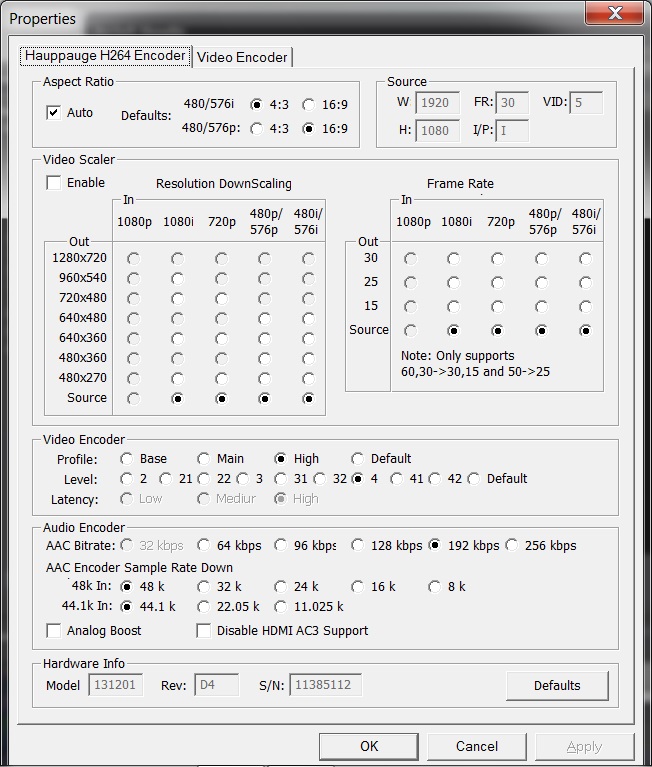
Task: Click the hardware Model field
Action: pyautogui.click(x=115, y=685)
